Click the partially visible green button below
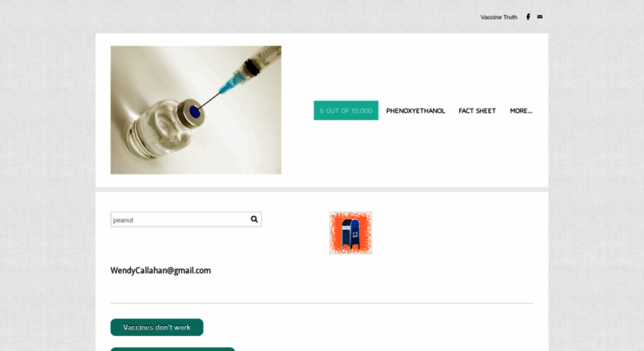 click(172, 349)
